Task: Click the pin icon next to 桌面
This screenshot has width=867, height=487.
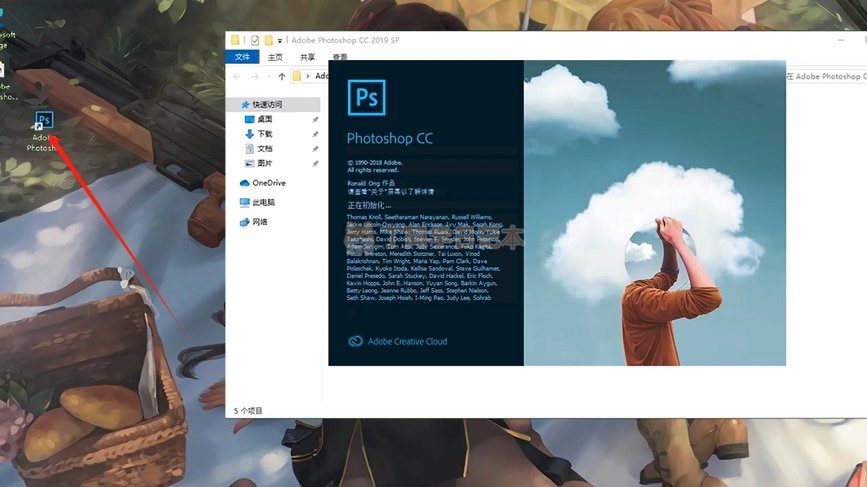Action: click(x=315, y=119)
